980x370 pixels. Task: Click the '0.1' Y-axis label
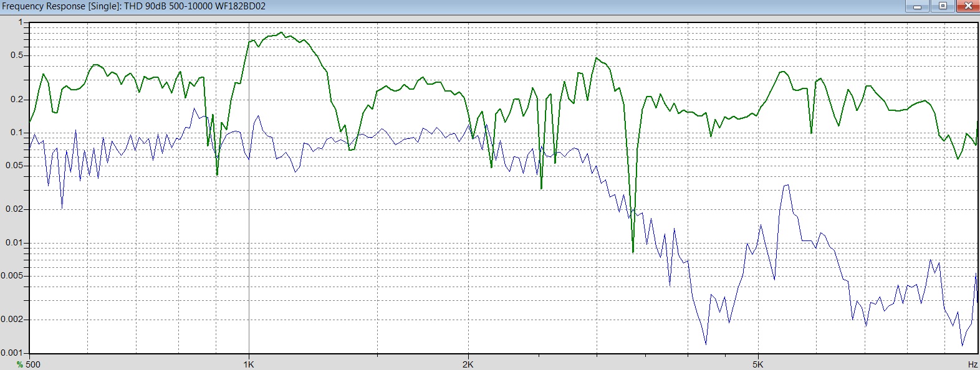pos(17,133)
